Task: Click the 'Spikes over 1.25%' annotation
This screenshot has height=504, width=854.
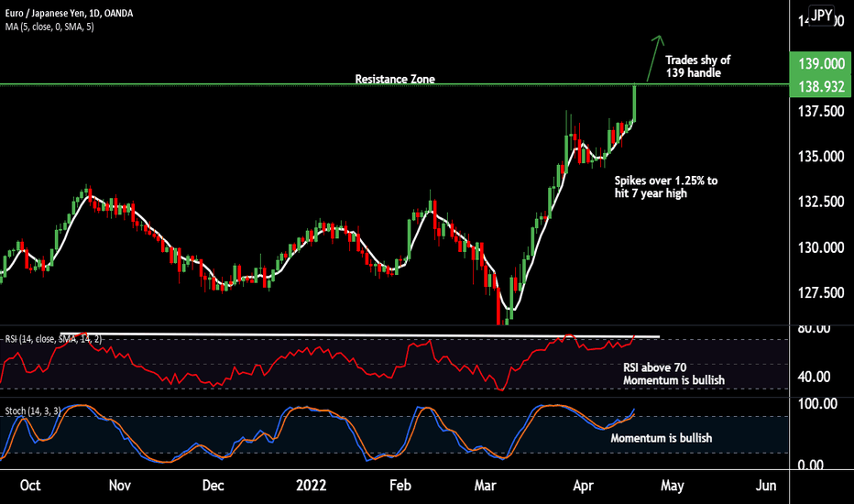Action: [x=666, y=187]
